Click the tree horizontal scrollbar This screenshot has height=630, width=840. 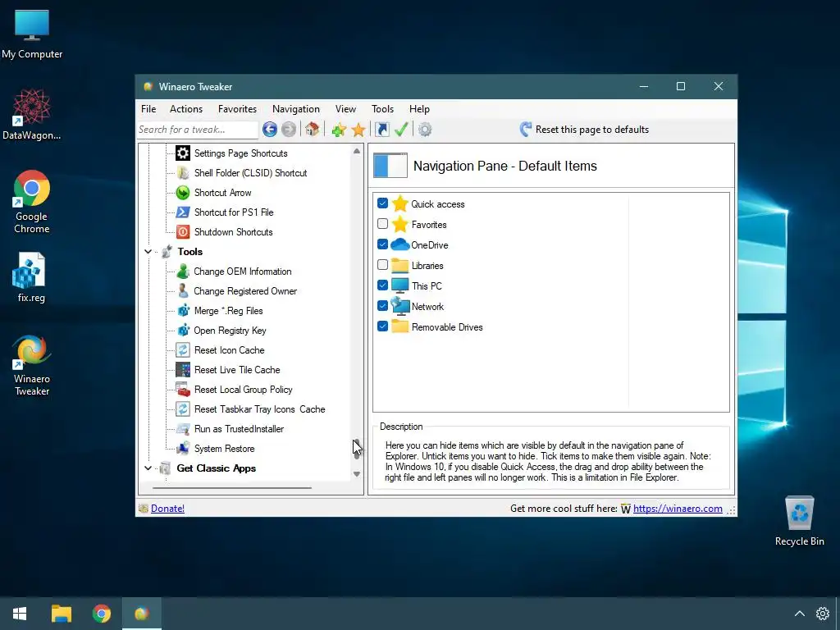(x=232, y=487)
